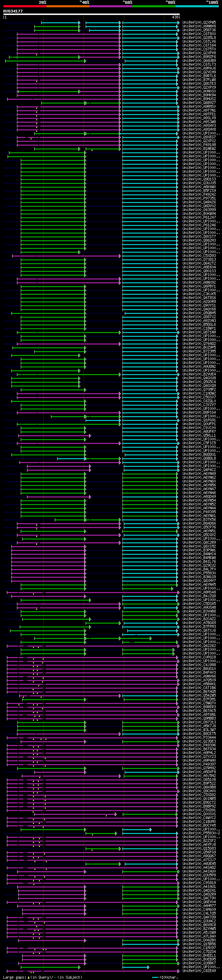The image size is (222, 980).
Task: Select hit UniRef100_Q5QBH5
Action: tap(199, 313)
